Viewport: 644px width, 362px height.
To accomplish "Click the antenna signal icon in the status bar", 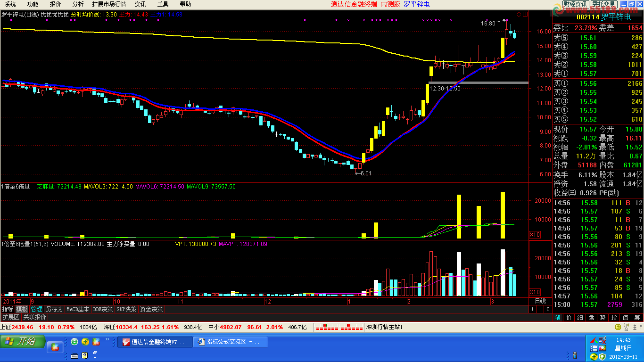I will (626, 327).
